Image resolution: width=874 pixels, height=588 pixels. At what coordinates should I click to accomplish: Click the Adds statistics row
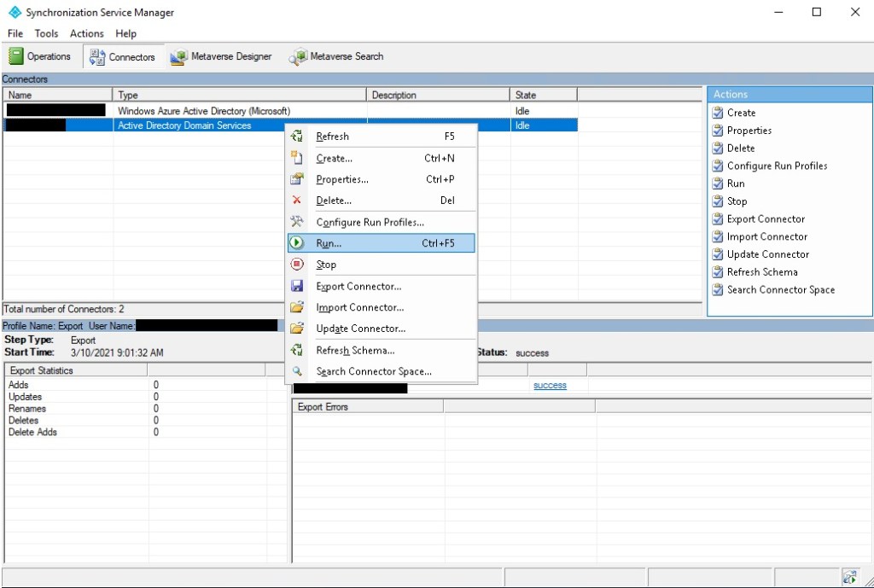tap(145, 385)
